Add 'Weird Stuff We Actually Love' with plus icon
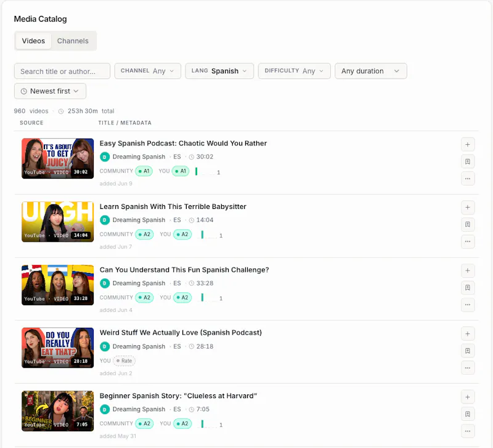This screenshot has height=448, width=493. click(x=468, y=334)
